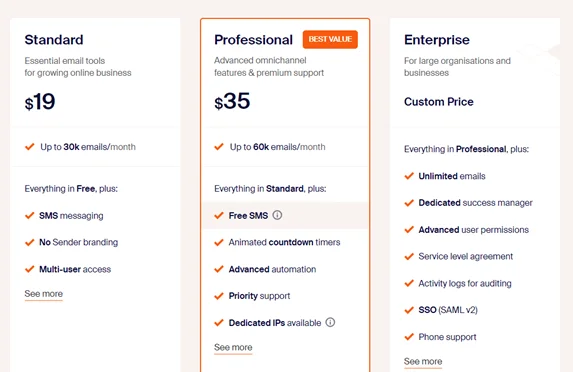Expand See more under Professional plan
The image size is (573, 372).
233,347
